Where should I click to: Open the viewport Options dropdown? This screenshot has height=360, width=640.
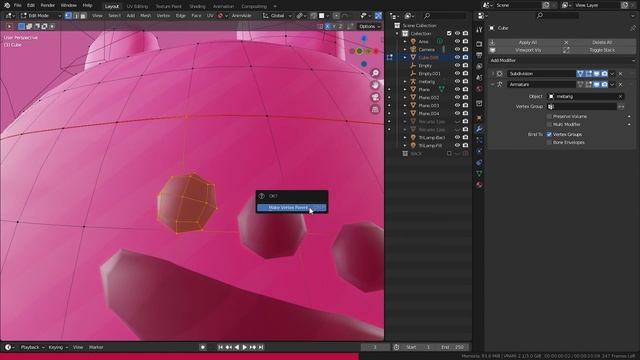coord(369,27)
